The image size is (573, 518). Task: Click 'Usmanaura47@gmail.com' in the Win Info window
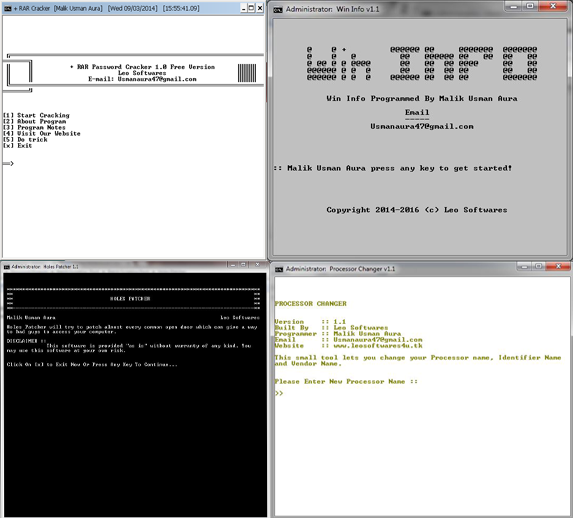[422, 126]
